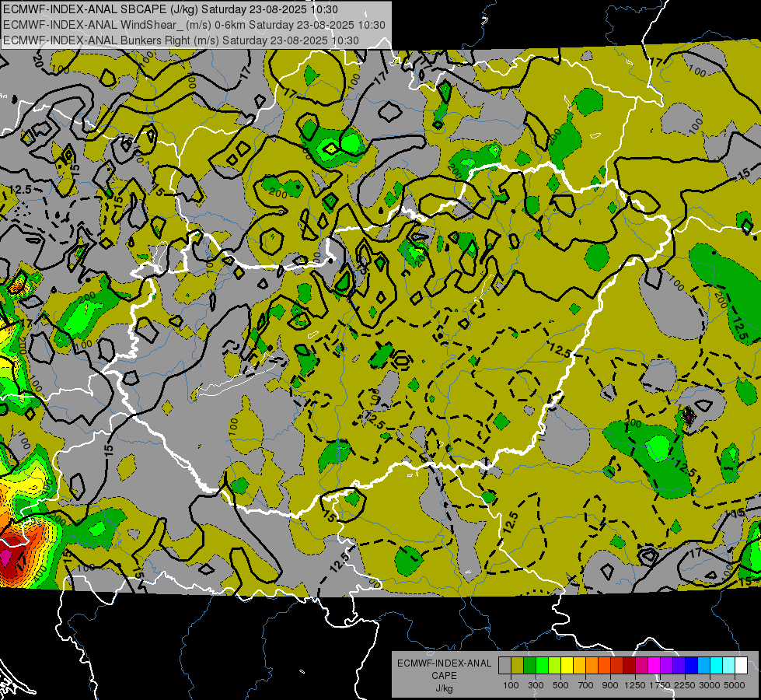Click the contour label 20 near top-left
This screenshot has height=700, width=761.
pos(39,61)
